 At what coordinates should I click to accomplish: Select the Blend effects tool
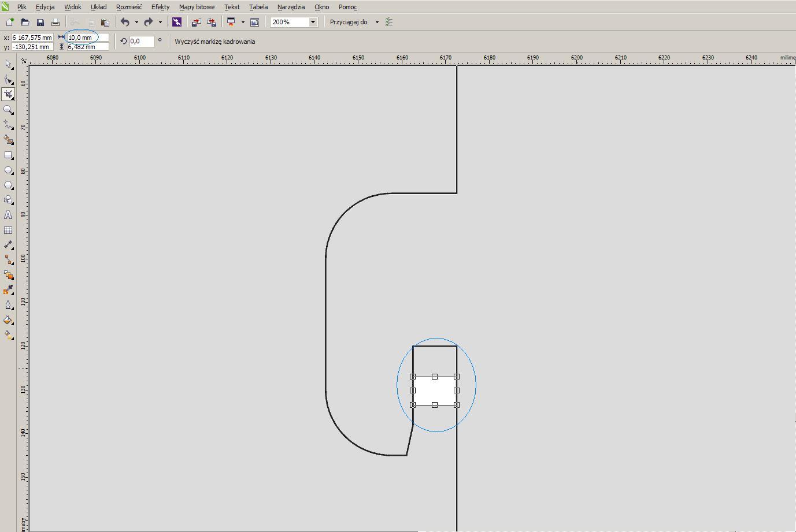click(8, 275)
